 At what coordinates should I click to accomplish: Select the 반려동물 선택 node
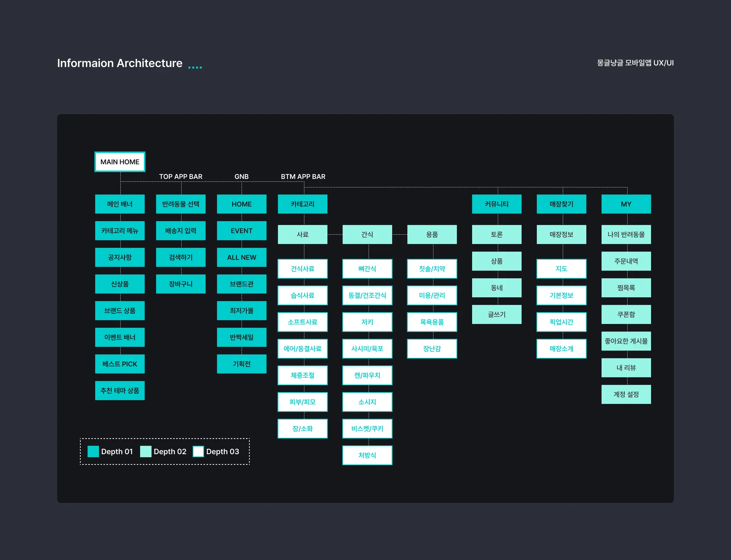181,204
